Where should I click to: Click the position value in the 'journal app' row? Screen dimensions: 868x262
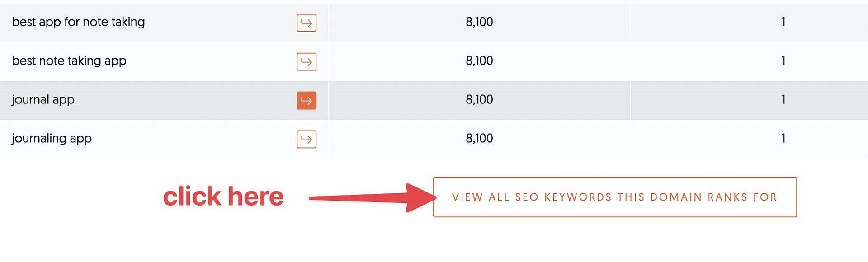(783, 100)
